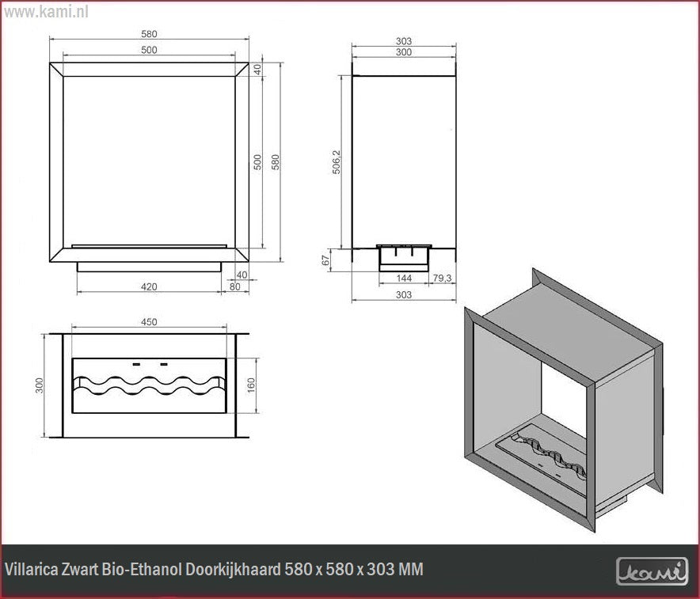700x599 pixels.
Task: Select the 67 dimension label
Action: [326, 260]
